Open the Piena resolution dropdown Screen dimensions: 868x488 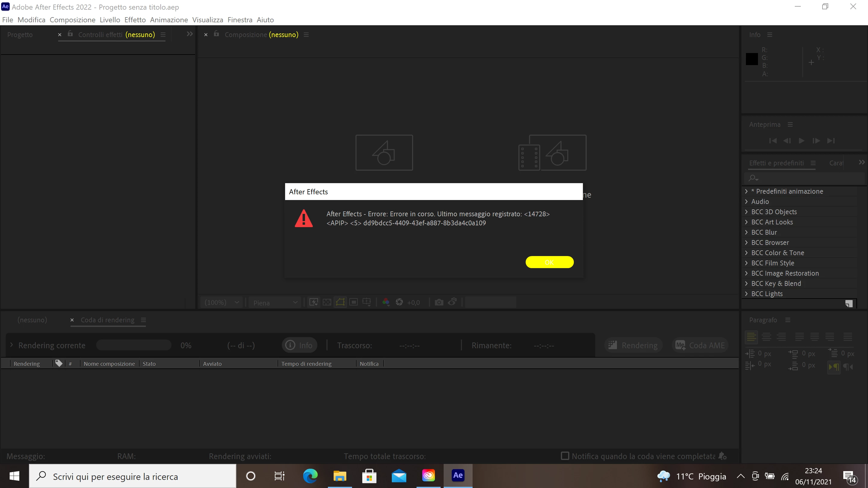click(275, 302)
